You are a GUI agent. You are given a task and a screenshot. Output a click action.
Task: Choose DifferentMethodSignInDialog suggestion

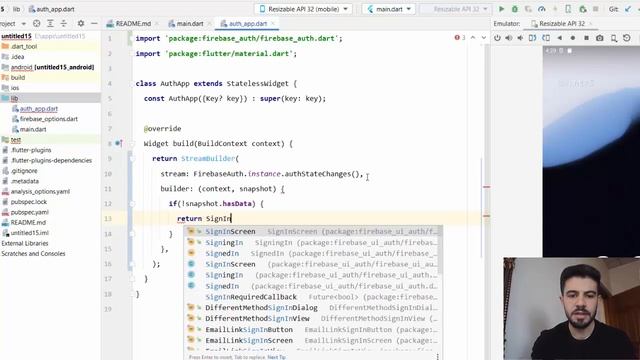click(313, 307)
